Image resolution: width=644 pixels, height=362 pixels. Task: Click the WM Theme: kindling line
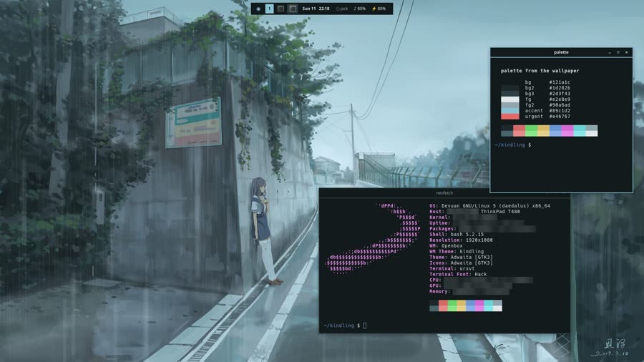click(x=457, y=252)
